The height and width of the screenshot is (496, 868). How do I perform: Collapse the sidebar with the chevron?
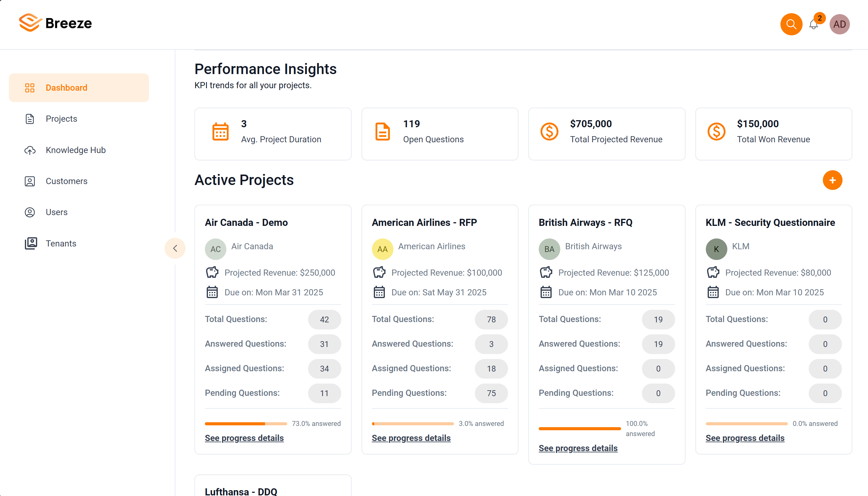point(175,248)
